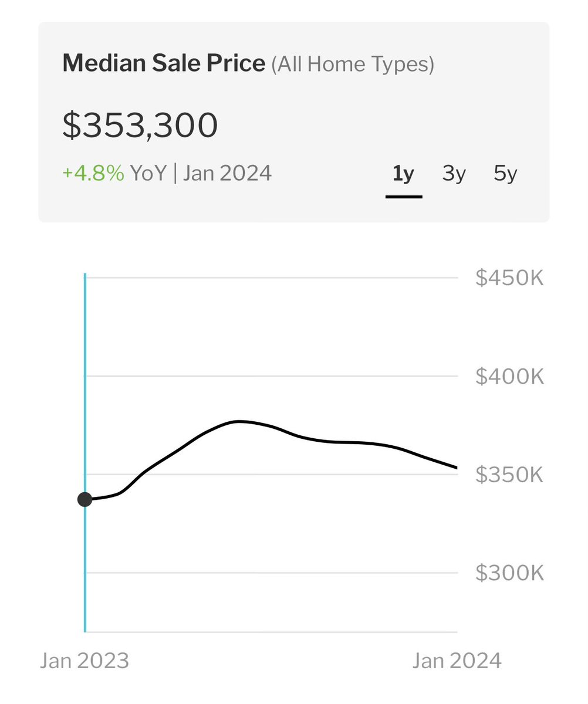
Task: Click the Jan 2024 x-axis label below chart
Action: (x=457, y=661)
